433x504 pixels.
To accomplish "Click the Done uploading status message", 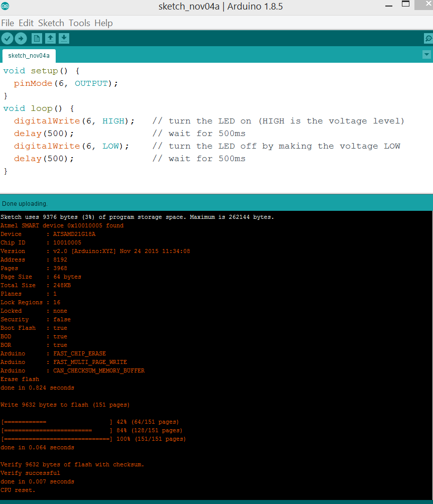I will [24, 203].
